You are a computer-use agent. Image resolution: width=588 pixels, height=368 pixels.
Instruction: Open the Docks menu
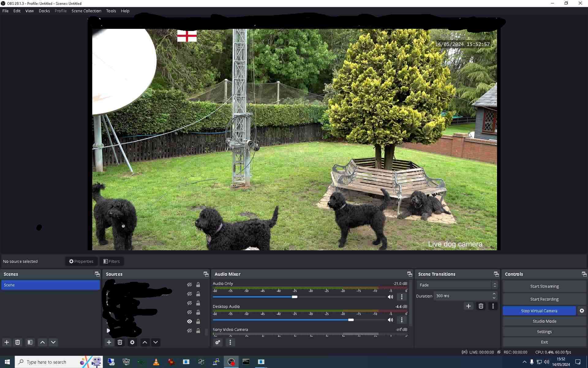point(44,11)
